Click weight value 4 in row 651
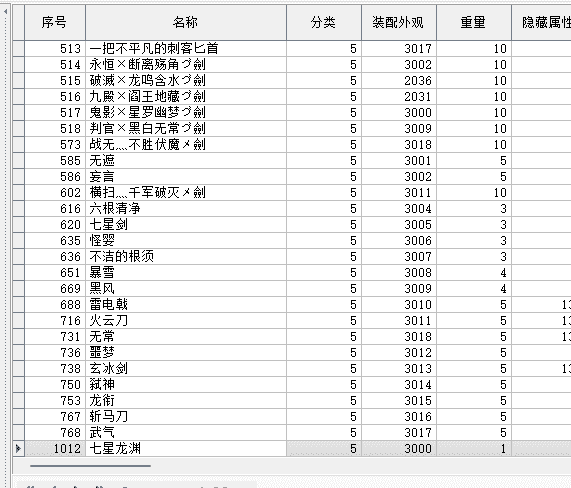Screen dimensions: 571x488 click(474, 273)
